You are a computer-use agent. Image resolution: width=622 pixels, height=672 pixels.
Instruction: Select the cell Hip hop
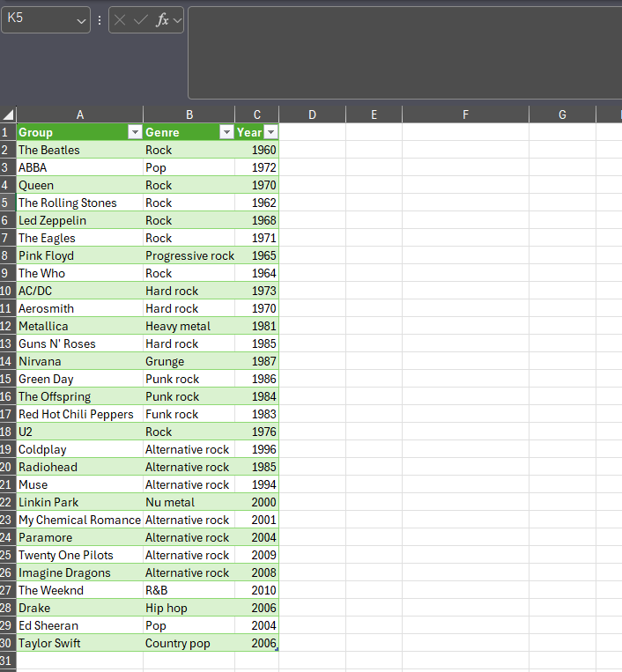pyautogui.click(x=189, y=608)
